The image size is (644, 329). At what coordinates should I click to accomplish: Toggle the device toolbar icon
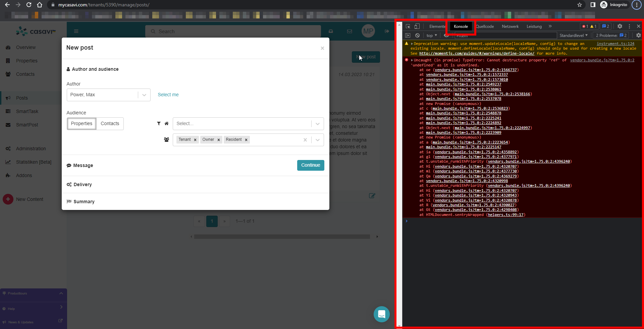tap(417, 26)
